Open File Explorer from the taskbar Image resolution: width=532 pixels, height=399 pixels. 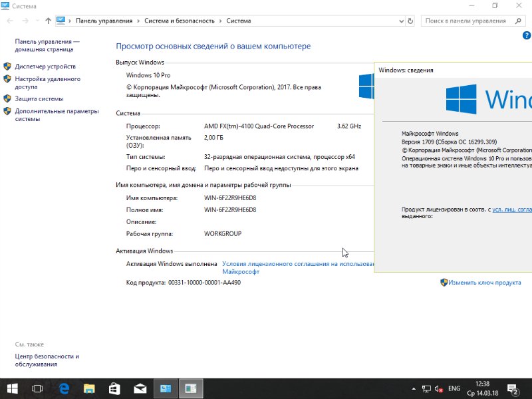(x=89, y=388)
